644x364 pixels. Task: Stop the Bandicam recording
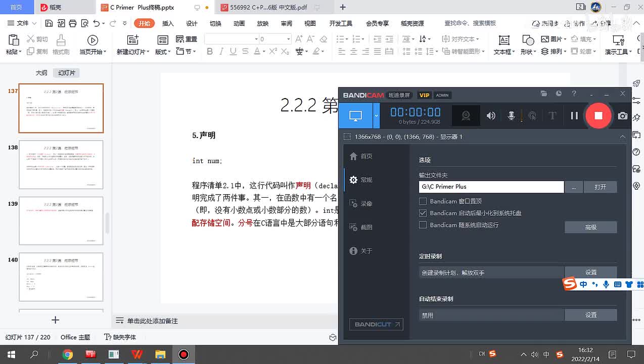(x=599, y=116)
